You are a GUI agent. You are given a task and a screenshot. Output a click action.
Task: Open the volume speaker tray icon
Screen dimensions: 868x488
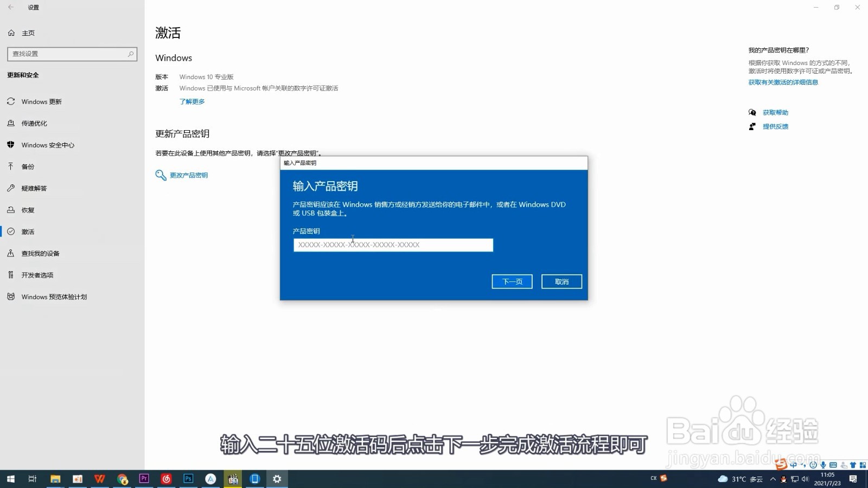(805, 479)
